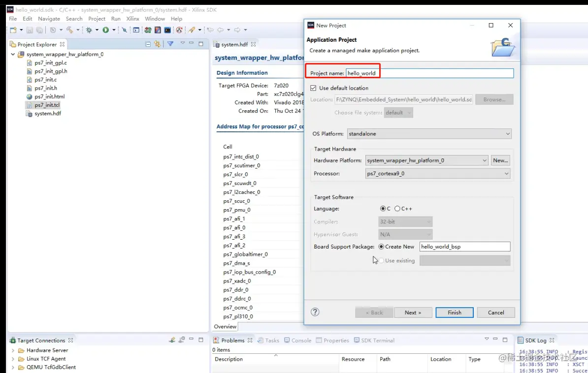The width and height of the screenshot is (588, 373).
Task: Open the Navigate menu
Action: pyautogui.click(x=49, y=19)
